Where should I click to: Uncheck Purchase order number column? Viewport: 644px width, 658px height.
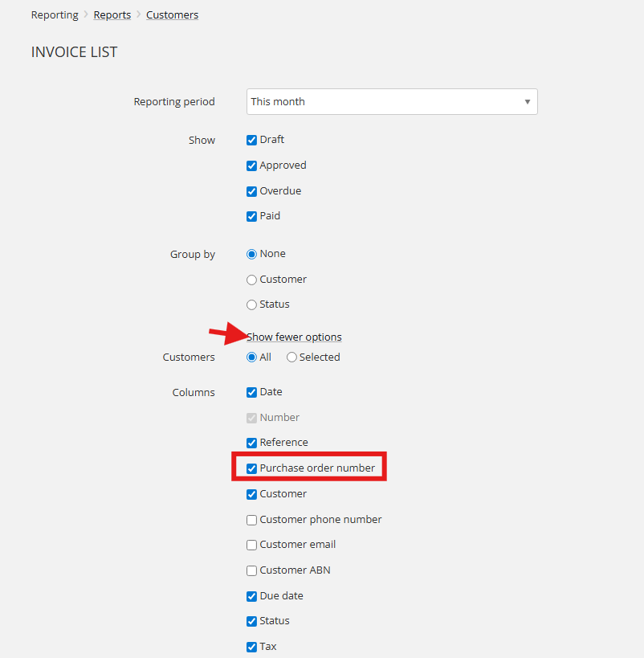pyautogui.click(x=251, y=468)
